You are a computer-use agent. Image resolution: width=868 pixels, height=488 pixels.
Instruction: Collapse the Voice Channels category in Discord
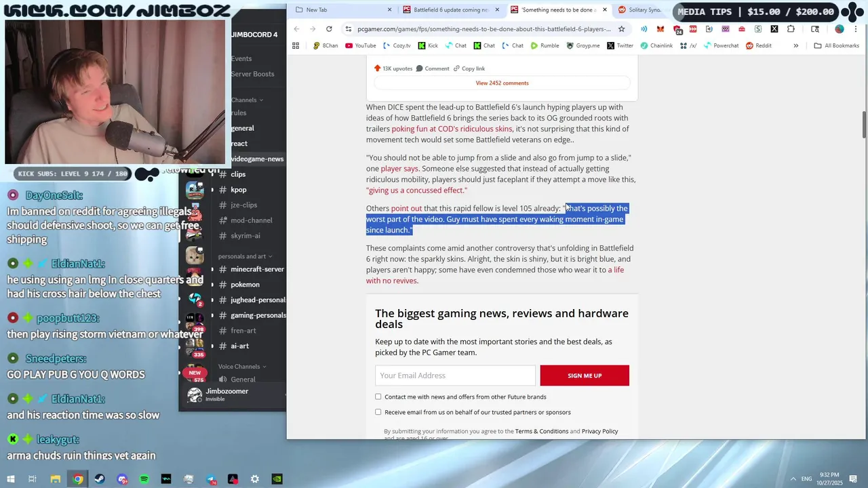(x=242, y=367)
